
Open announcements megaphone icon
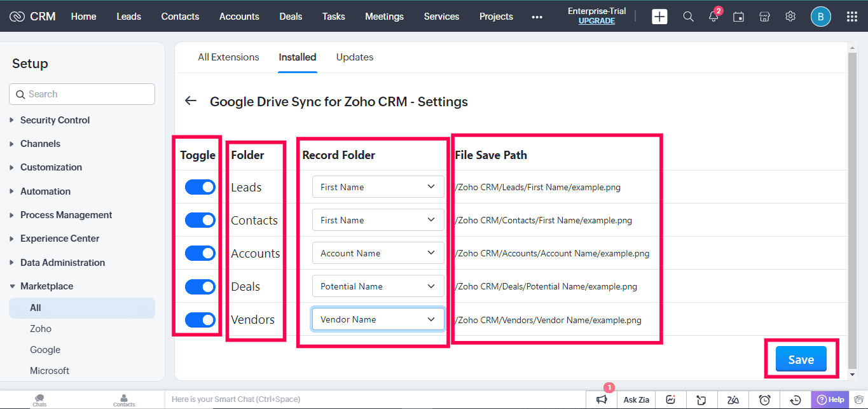click(602, 399)
